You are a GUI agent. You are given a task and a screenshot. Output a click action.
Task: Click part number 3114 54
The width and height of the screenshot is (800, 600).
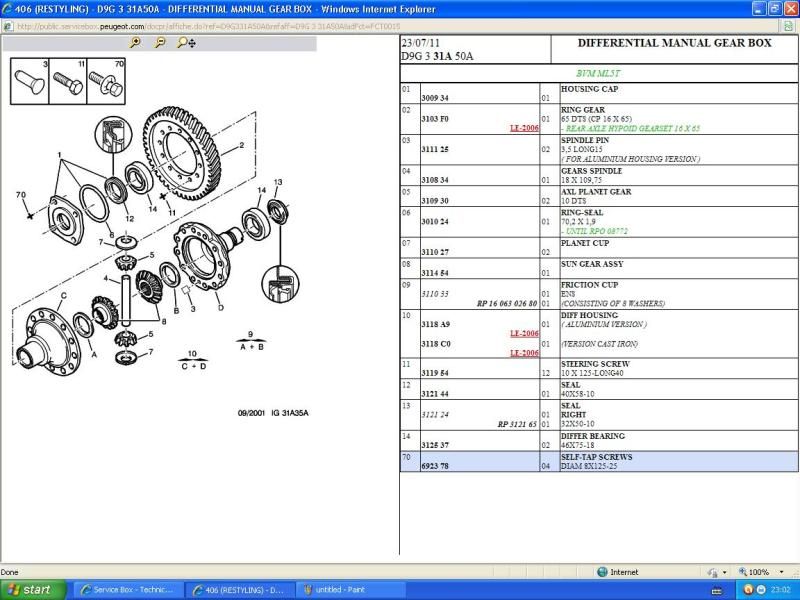click(435, 273)
